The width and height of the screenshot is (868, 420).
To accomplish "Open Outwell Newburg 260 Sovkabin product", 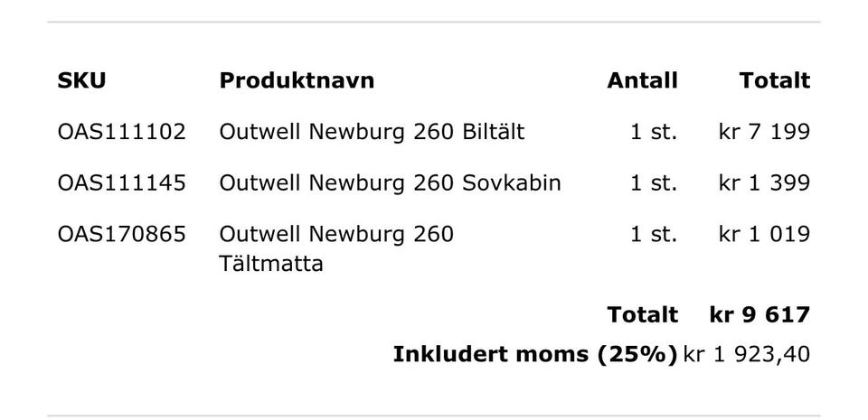I will (390, 183).
